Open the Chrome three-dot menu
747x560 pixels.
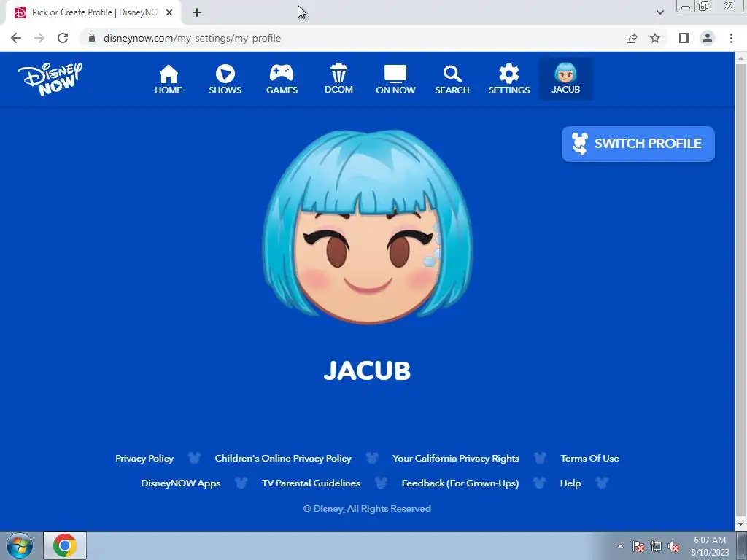click(x=731, y=38)
